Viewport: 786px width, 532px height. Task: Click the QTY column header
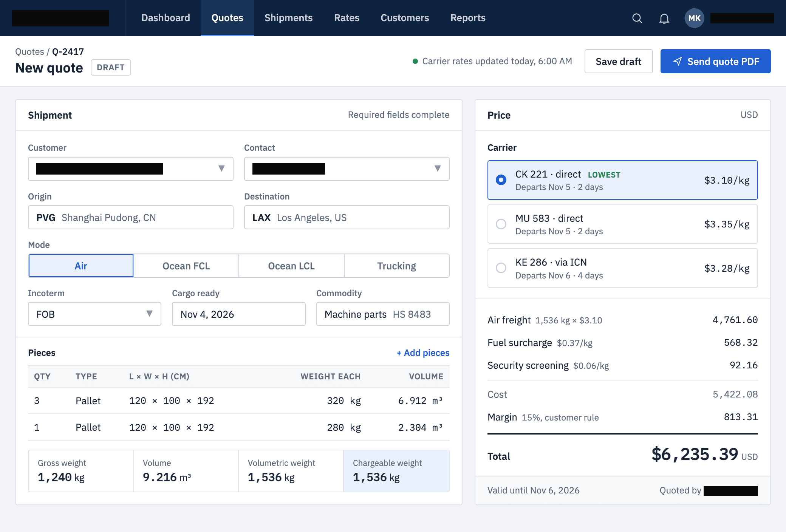click(x=42, y=376)
